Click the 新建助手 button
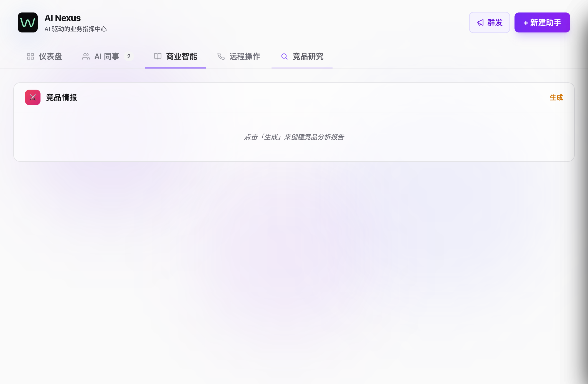Viewport: 588px width, 384px height. pos(542,22)
